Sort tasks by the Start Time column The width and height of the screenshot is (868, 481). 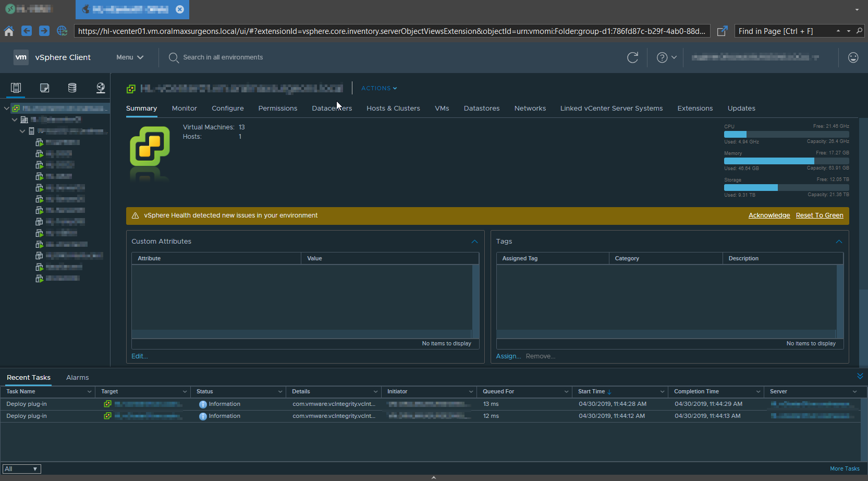click(592, 391)
